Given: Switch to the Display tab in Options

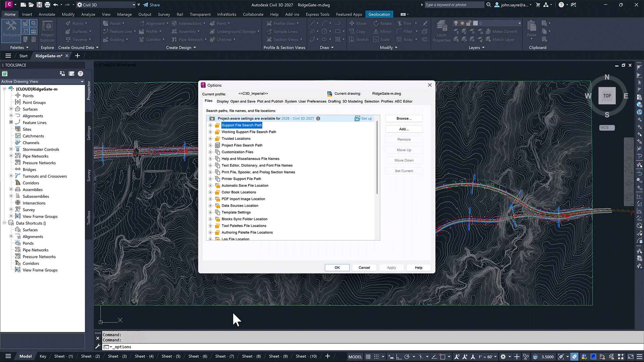Looking at the screenshot, I should 222,102.
